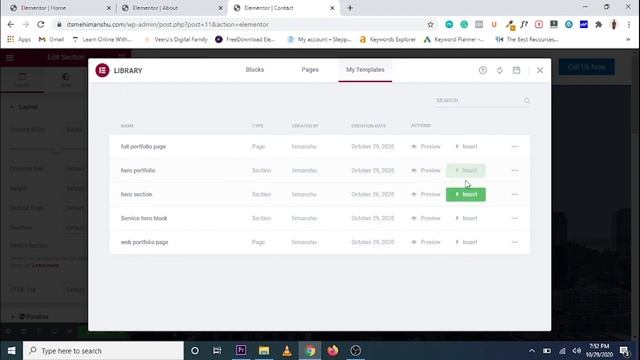Insert the hero portfolio template
Image resolution: width=640 pixels, height=360 pixels.
tap(466, 171)
